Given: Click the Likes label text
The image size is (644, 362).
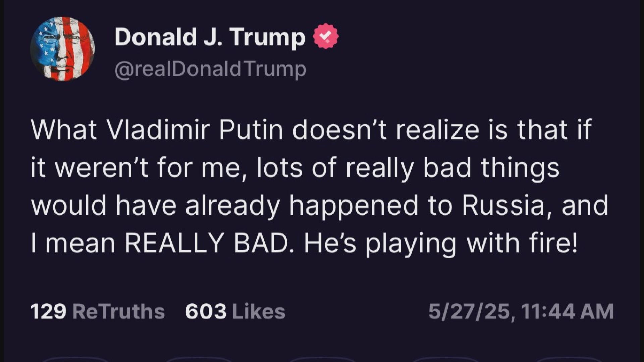Looking at the screenshot, I should point(259,311).
